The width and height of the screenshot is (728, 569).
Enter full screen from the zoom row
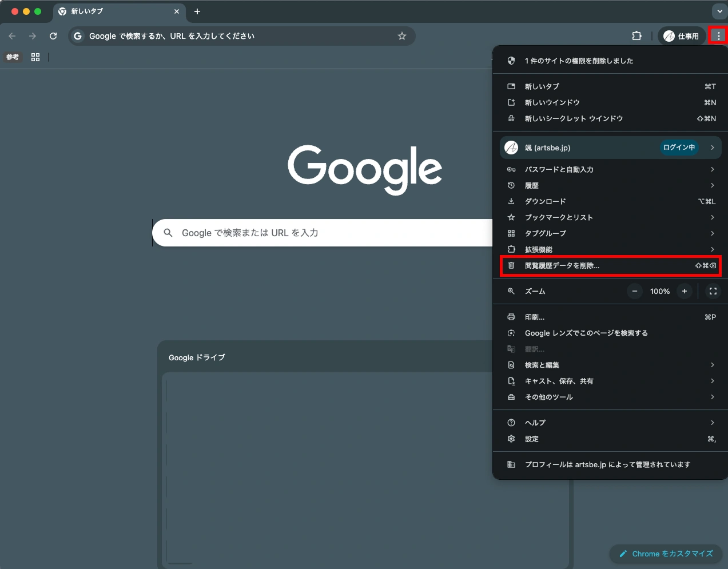[x=713, y=291]
